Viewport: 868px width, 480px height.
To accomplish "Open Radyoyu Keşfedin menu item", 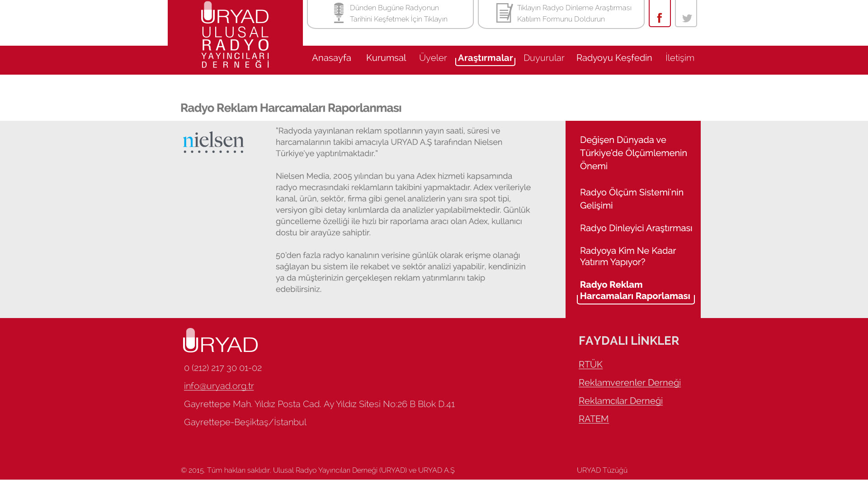I will coord(614,58).
